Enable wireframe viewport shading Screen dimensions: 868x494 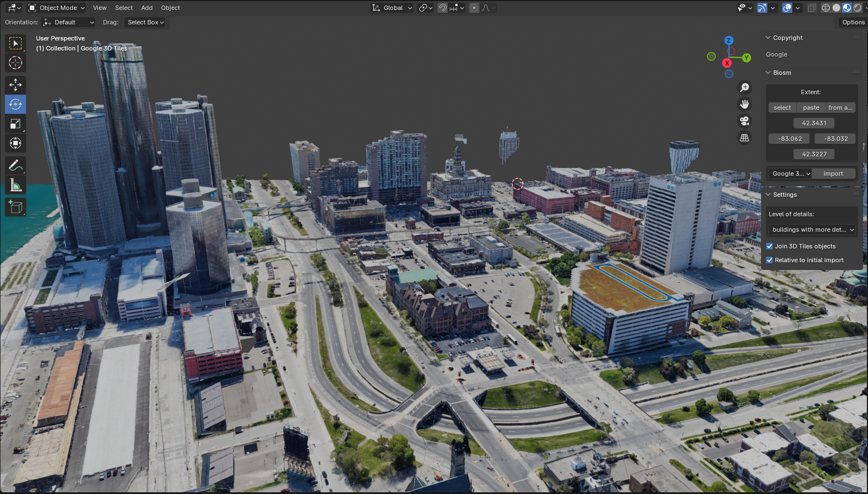pyautogui.click(x=826, y=8)
